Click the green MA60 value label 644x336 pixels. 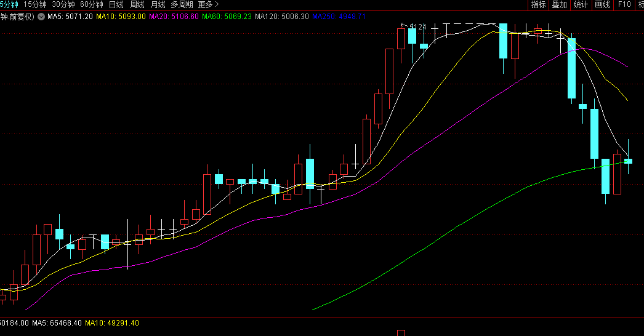coord(227,17)
